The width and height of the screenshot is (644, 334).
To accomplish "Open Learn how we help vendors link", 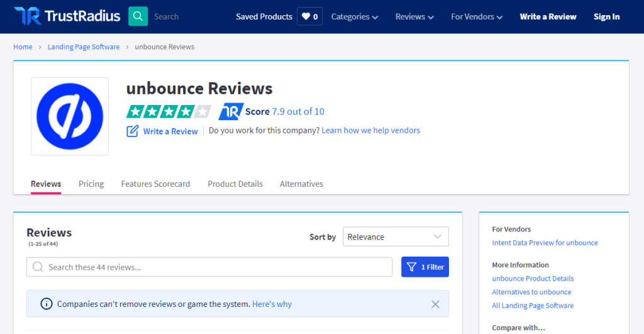I will point(371,130).
